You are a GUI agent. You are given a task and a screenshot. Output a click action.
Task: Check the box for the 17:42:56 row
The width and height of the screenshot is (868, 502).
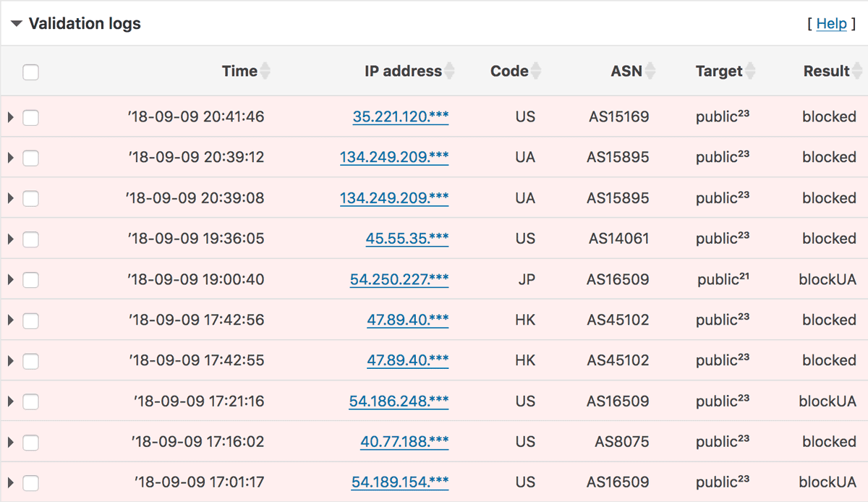pos(30,320)
